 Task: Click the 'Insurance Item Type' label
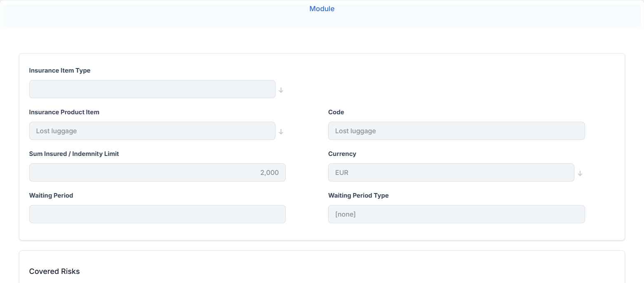pyautogui.click(x=60, y=71)
